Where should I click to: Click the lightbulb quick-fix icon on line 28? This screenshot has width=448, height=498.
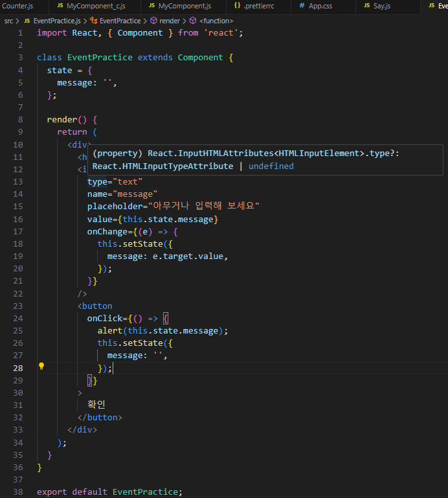coord(41,366)
